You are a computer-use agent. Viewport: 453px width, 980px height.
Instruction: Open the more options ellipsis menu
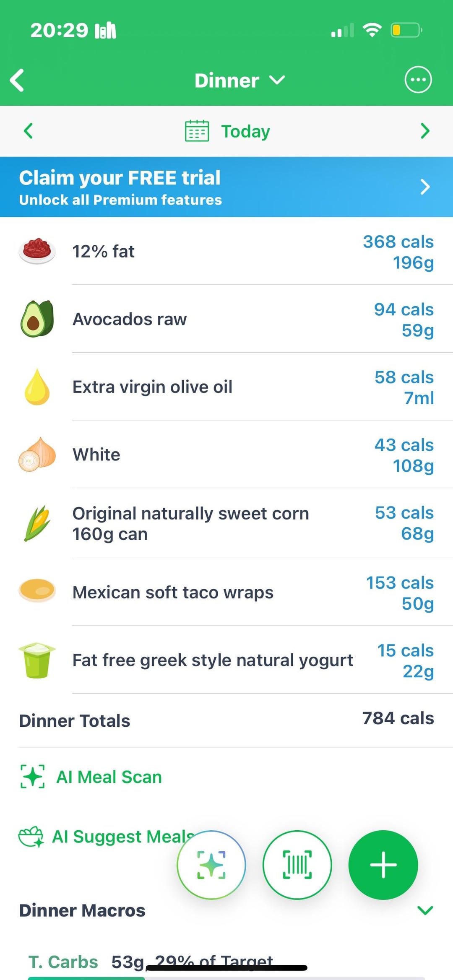point(418,80)
